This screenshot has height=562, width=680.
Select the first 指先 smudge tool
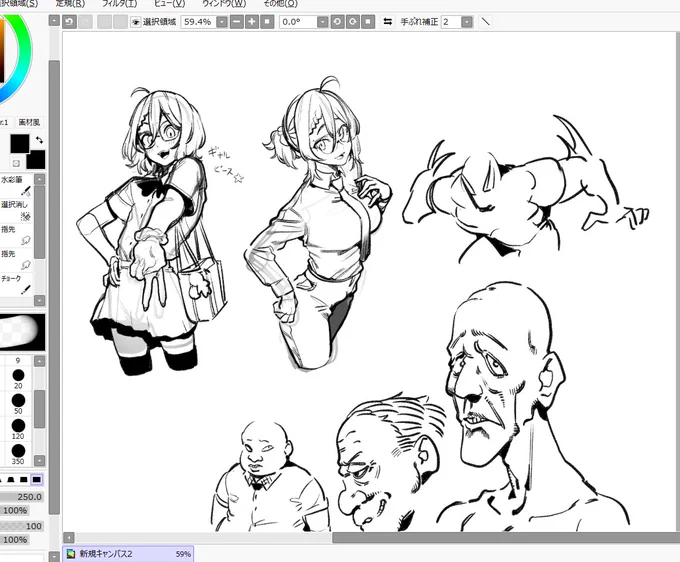coord(16,234)
